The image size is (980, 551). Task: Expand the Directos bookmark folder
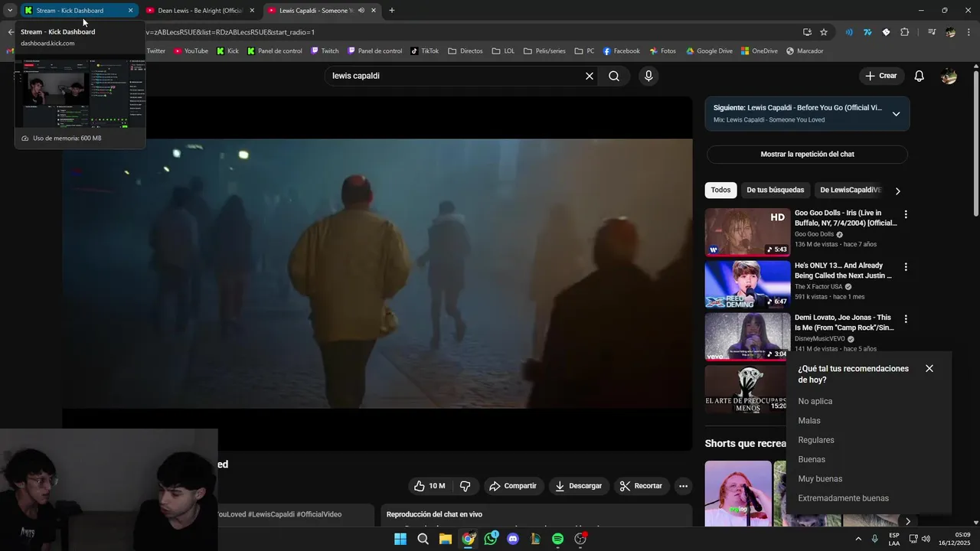[465, 51]
